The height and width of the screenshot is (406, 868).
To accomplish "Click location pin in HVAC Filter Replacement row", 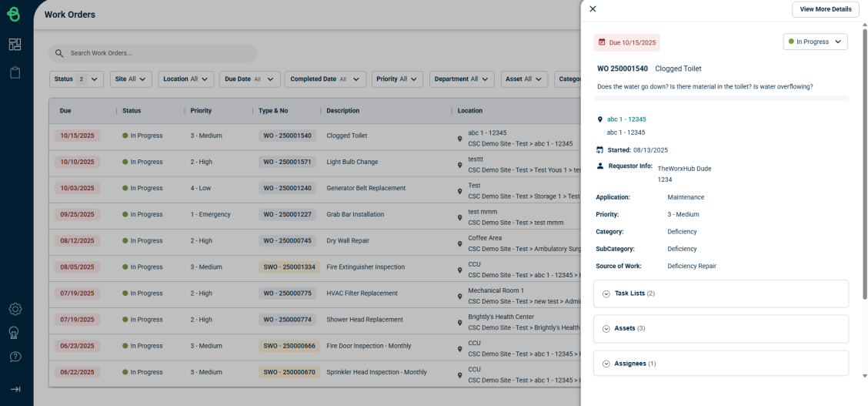I will [x=459, y=297].
